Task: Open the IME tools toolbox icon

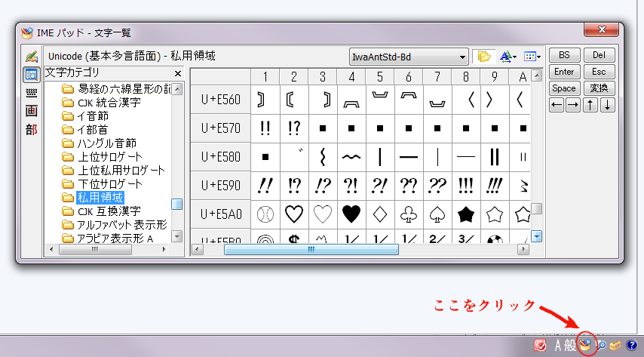Action: point(616,345)
